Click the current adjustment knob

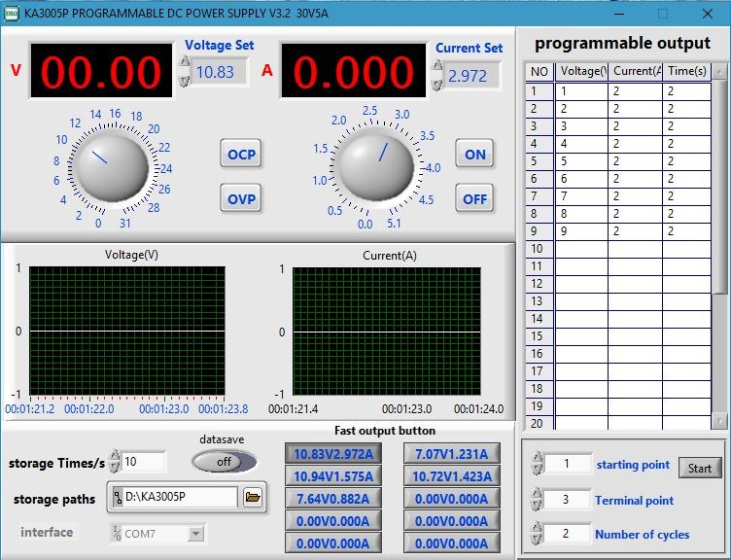[x=375, y=165]
